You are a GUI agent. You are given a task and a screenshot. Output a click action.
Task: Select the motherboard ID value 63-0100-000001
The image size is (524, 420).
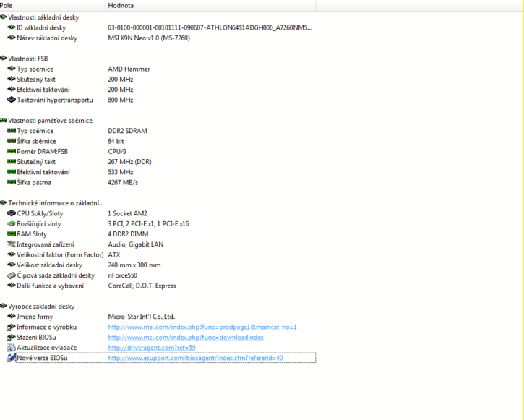coord(210,27)
